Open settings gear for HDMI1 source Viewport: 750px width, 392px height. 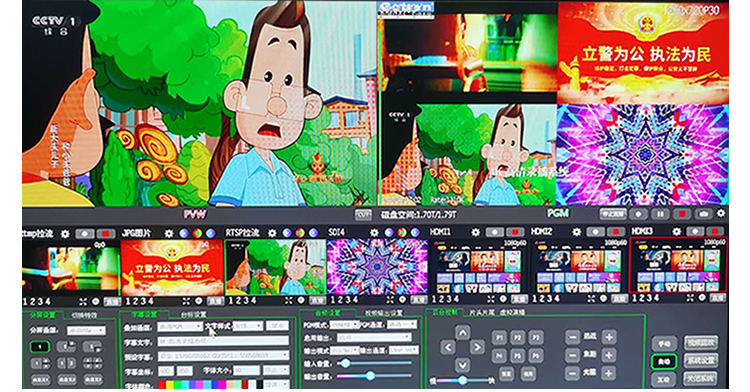[x=475, y=232]
